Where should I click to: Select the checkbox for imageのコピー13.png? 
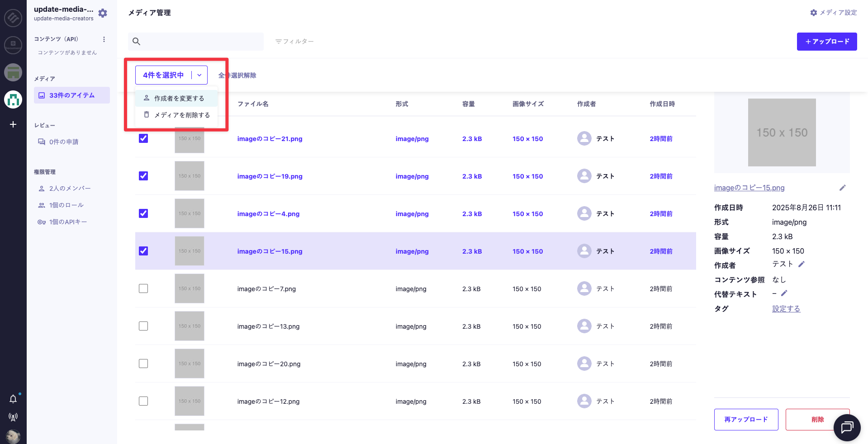point(143,326)
